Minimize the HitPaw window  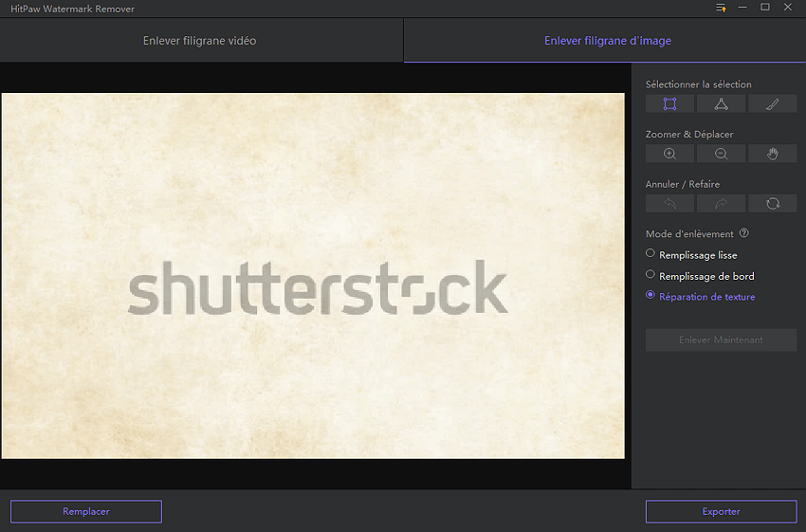pos(742,8)
